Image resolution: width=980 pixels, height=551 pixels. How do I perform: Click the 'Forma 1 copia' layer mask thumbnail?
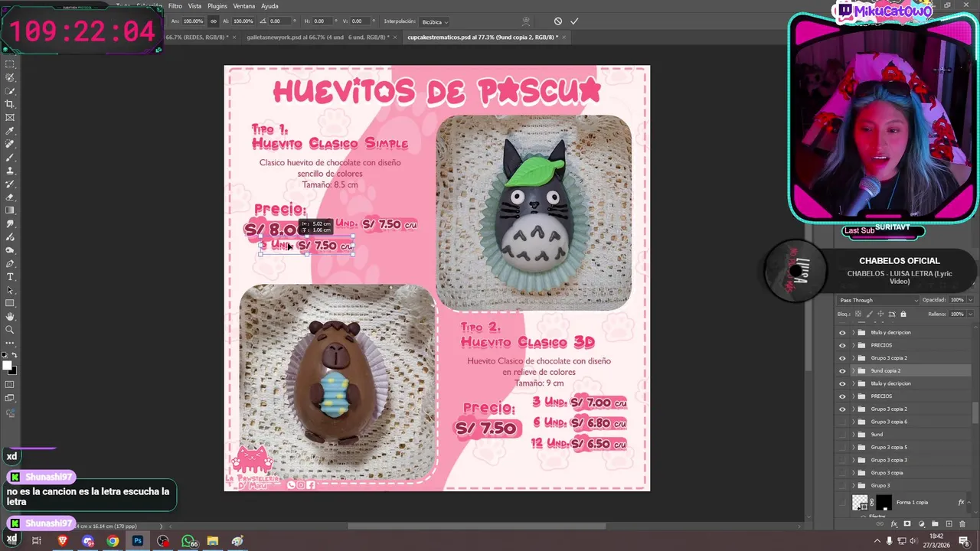pos(884,503)
